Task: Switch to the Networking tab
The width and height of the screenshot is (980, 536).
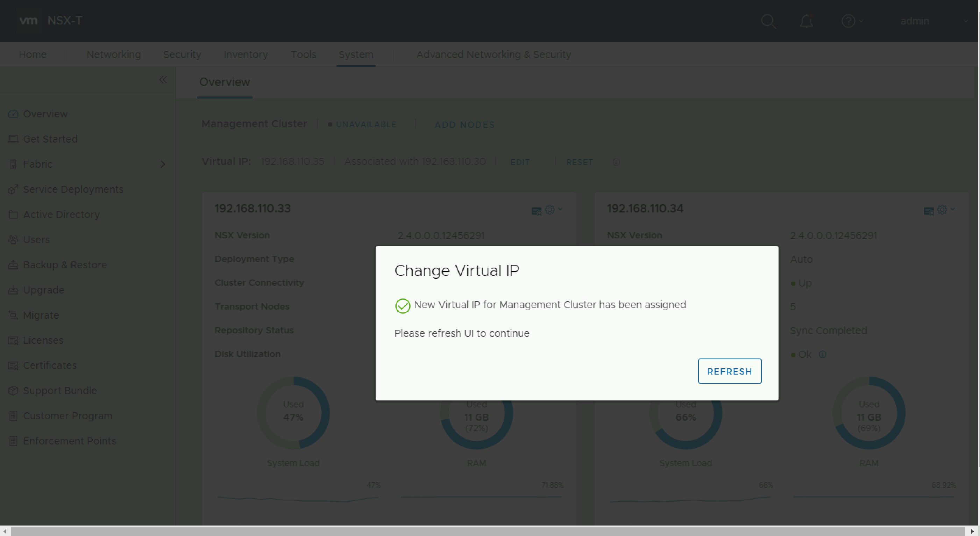Action: [114, 55]
